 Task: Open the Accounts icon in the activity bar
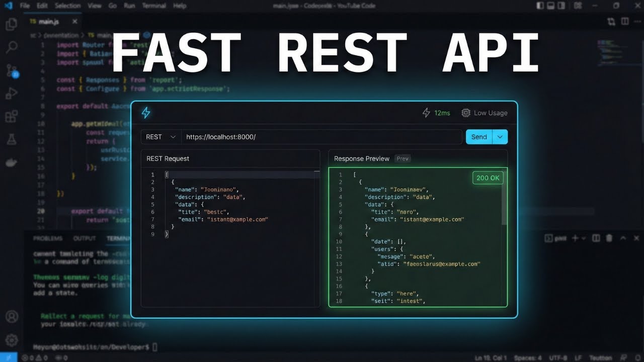(x=11, y=317)
